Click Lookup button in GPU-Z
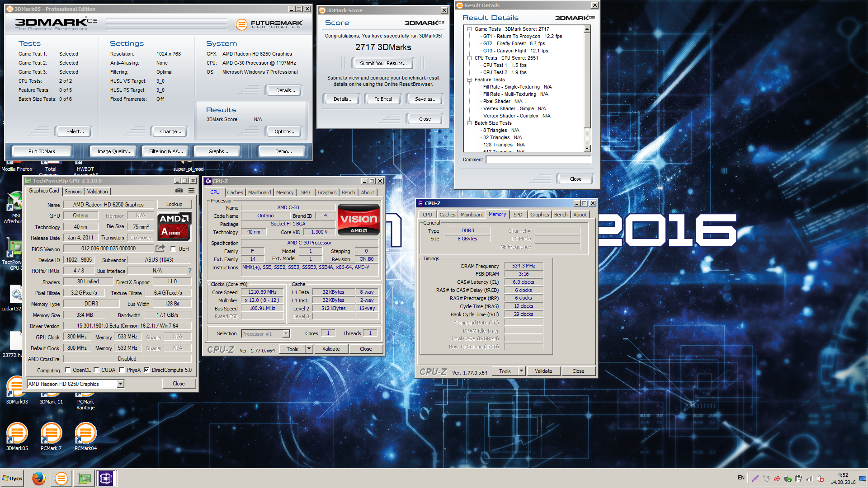 tap(174, 204)
